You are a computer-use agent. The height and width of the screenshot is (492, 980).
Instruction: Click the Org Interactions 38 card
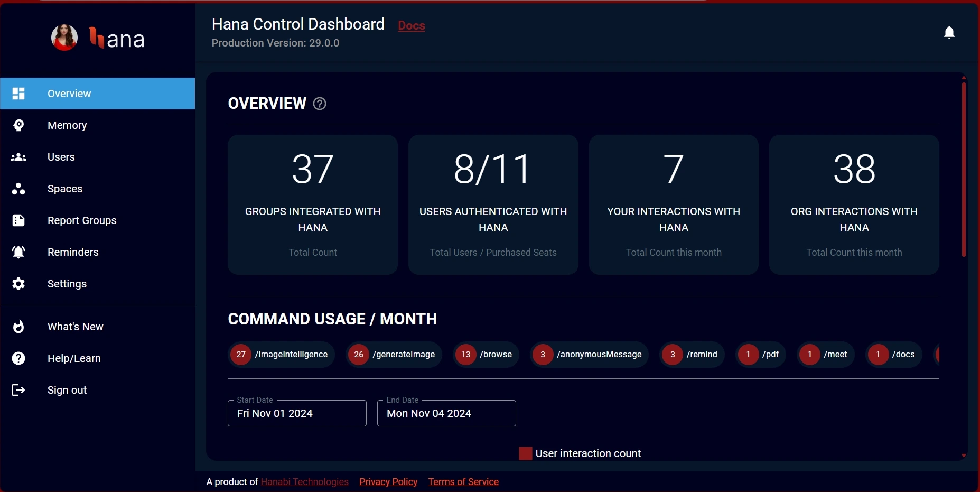pos(854,205)
